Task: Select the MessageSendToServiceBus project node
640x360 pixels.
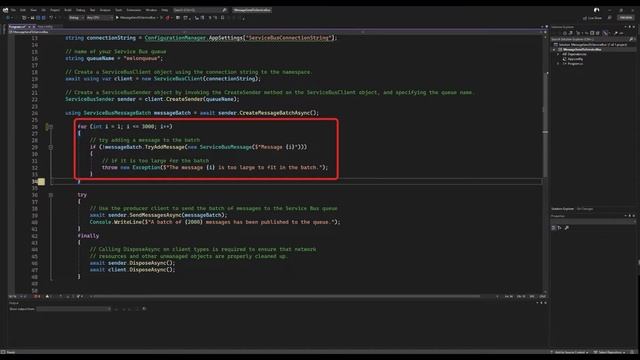Action: pyautogui.click(x=582, y=49)
